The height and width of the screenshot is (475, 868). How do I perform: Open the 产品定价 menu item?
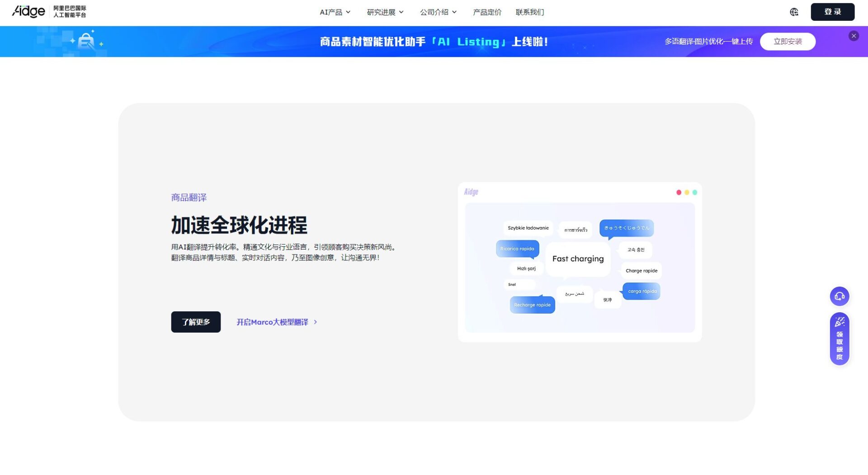click(487, 12)
